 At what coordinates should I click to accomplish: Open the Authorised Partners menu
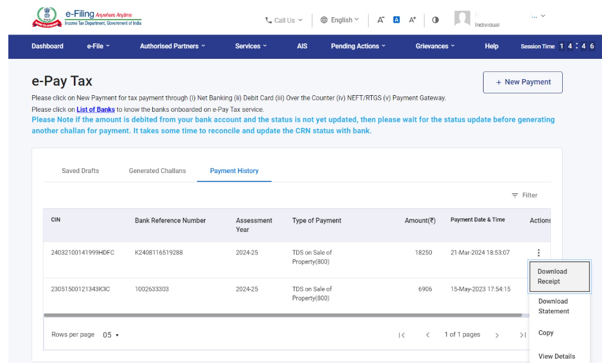173,46
